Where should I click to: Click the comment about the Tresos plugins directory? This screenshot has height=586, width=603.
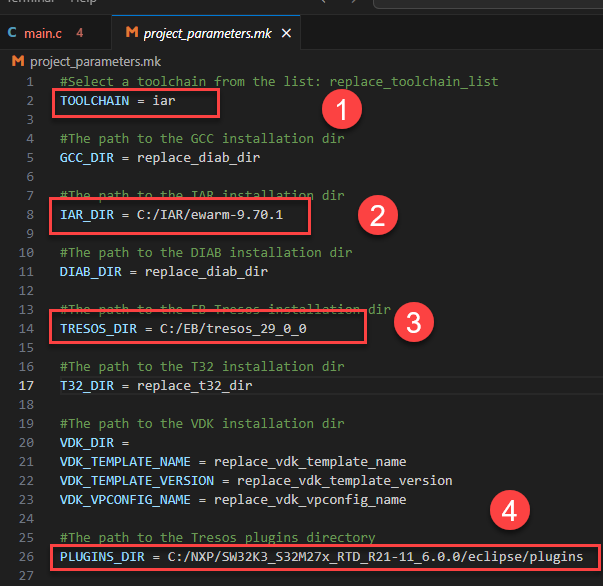point(218,538)
